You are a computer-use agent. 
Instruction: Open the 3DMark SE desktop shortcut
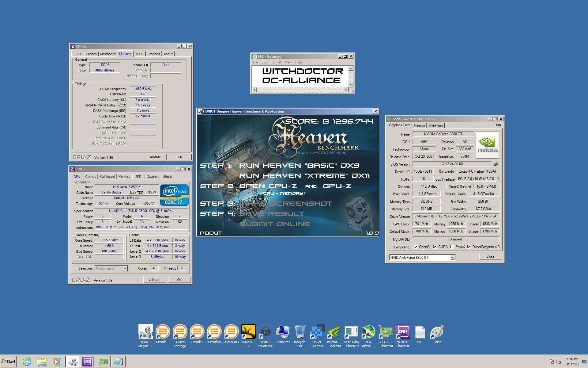click(x=248, y=335)
